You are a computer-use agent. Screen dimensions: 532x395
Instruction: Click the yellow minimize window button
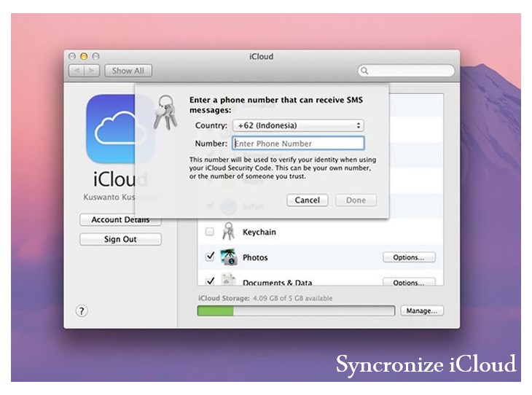pos(84,56)
